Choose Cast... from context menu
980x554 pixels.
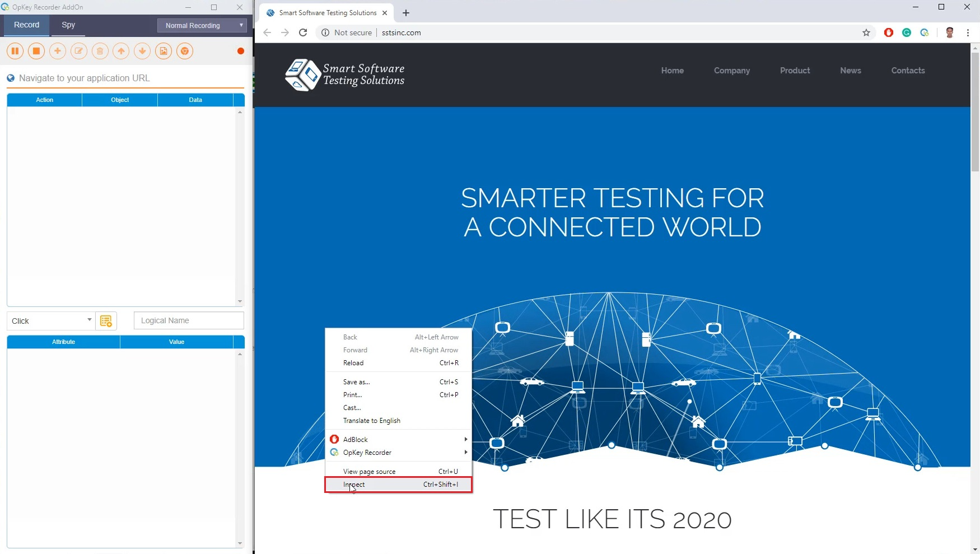399,408
